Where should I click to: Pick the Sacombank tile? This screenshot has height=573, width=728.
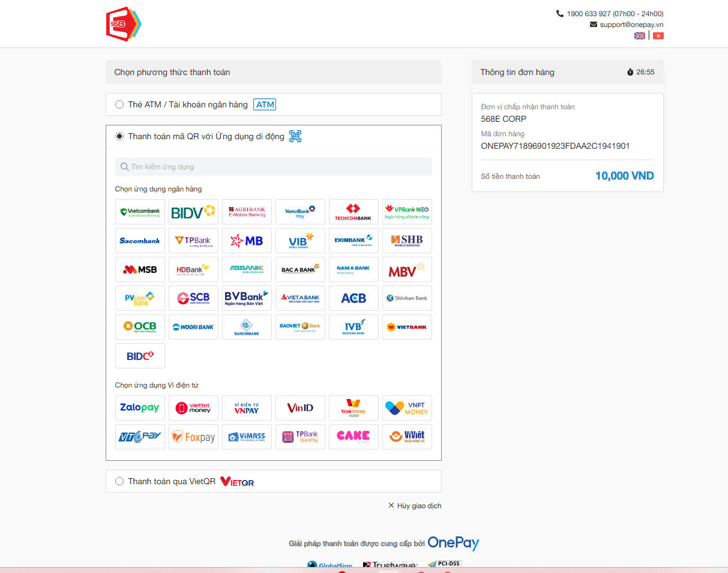pos(140,241)
